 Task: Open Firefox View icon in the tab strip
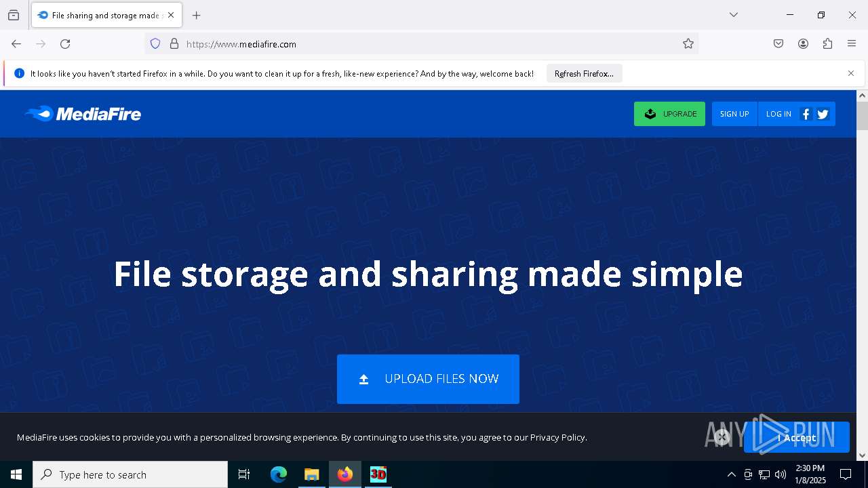coord(14,15)
